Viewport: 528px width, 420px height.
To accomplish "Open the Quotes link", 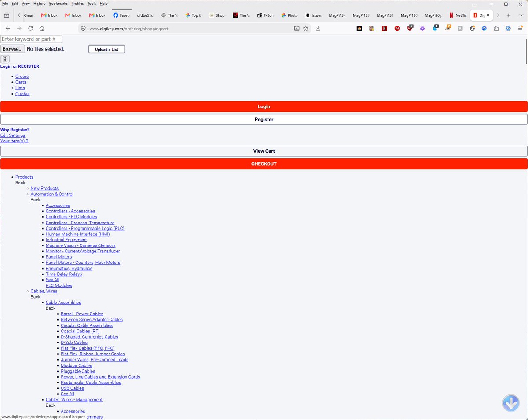I will pyautogui.click(x=22, y=94).
